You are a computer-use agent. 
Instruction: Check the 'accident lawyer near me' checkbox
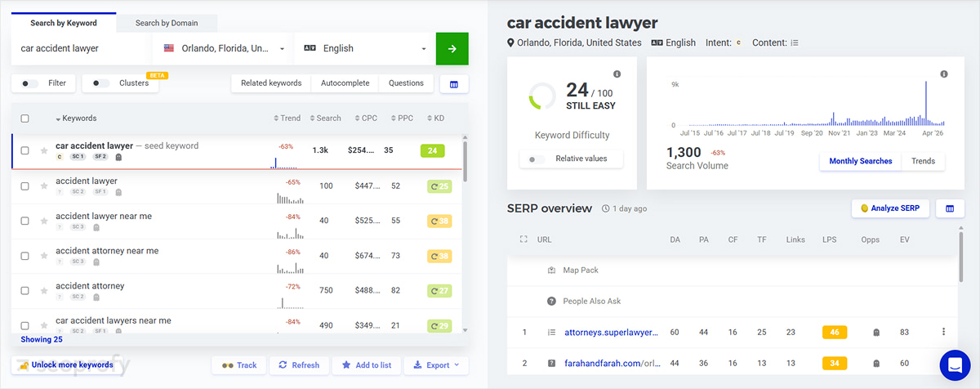point(24,221)
